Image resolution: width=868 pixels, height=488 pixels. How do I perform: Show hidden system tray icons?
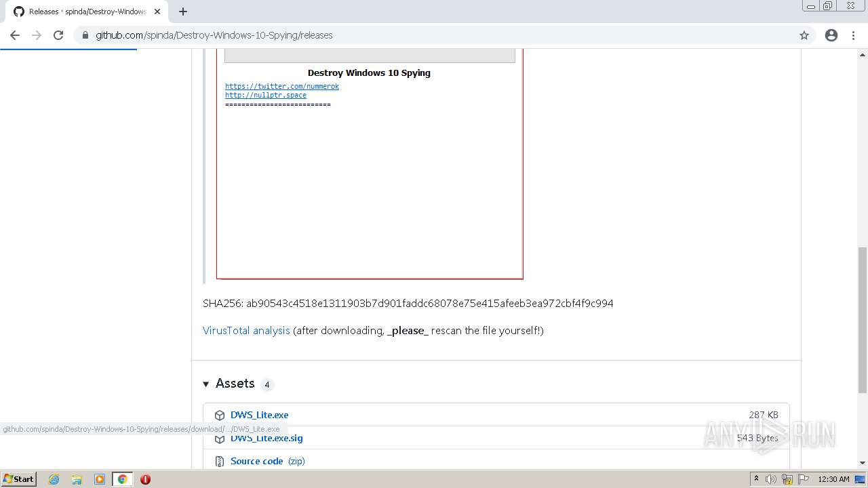coord(756,479)
